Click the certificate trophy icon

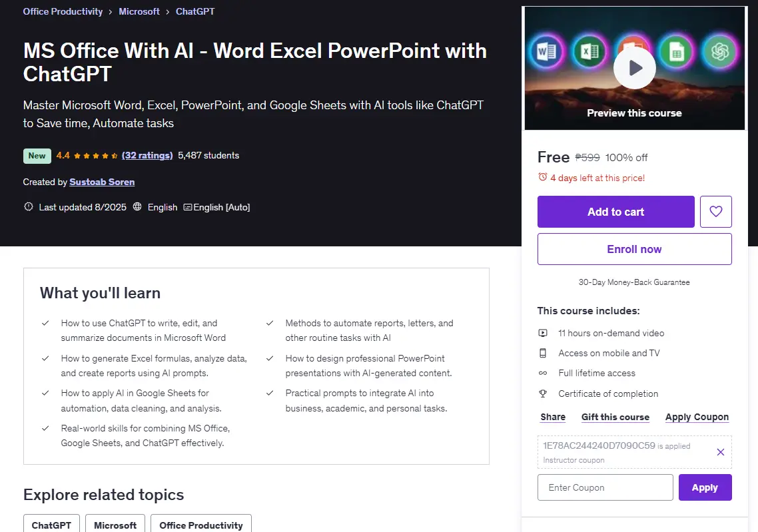[x=543, y=394]
